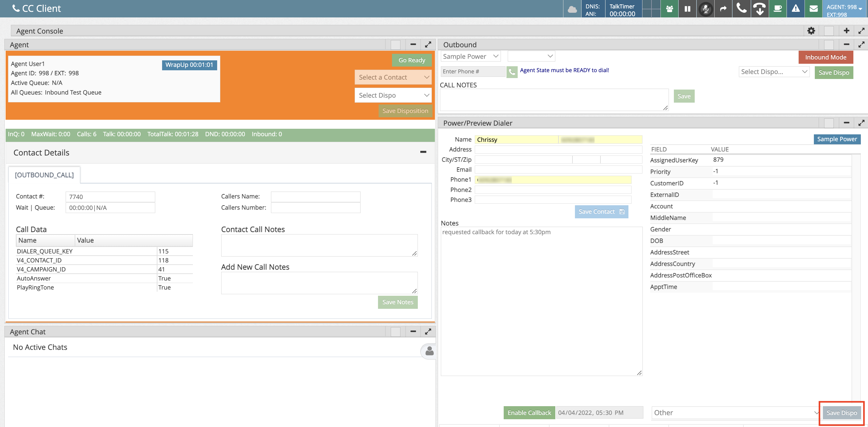Toggle the checkbox in the Agent panel header
This screenshot has width=868, height=427.
[x=395, y=45]
